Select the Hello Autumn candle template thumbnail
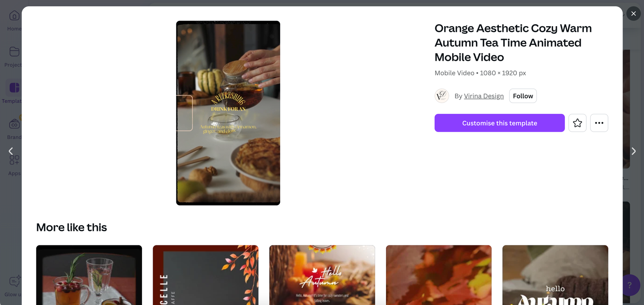 point(322,275)
